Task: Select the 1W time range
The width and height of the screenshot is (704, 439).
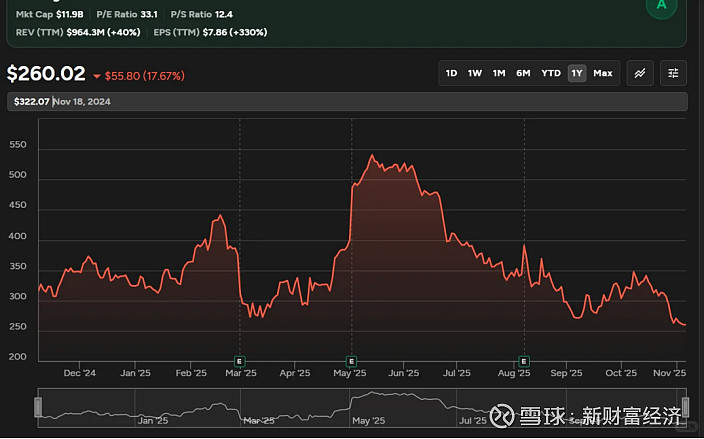Action: [475, 73]
